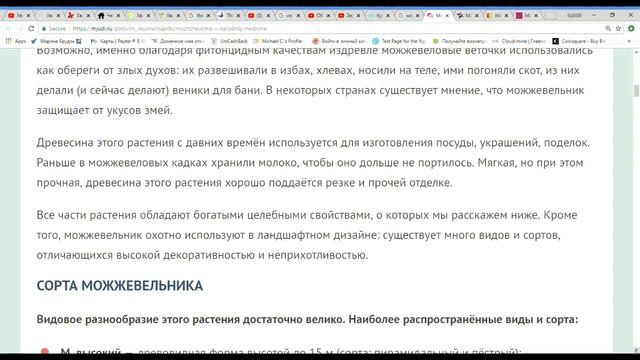Screen dimensions: 640x360
Task: Click the paragraph starting Древесина этого растения
Action: tap(313, 162)
